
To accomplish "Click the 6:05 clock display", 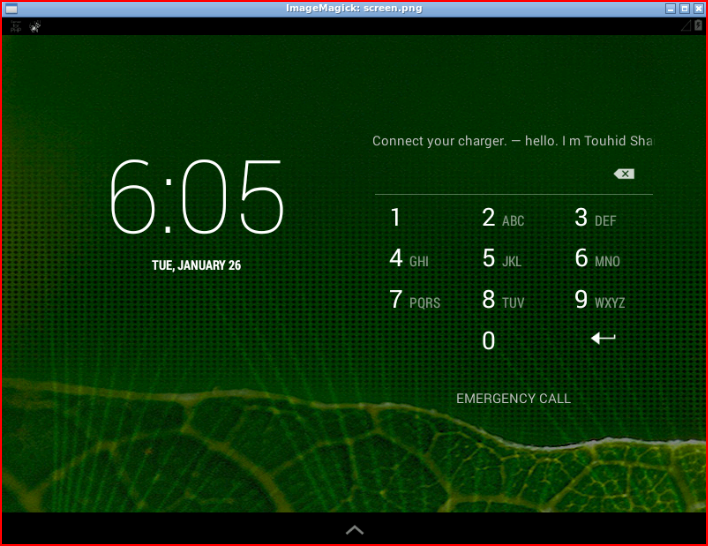I will click(x=197, y=196).
